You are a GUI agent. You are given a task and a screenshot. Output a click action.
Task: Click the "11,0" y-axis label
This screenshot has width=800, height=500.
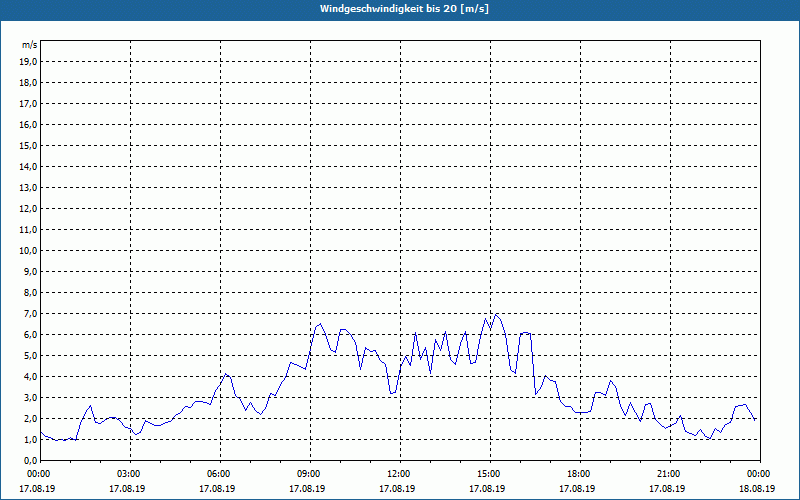point(28,230)
